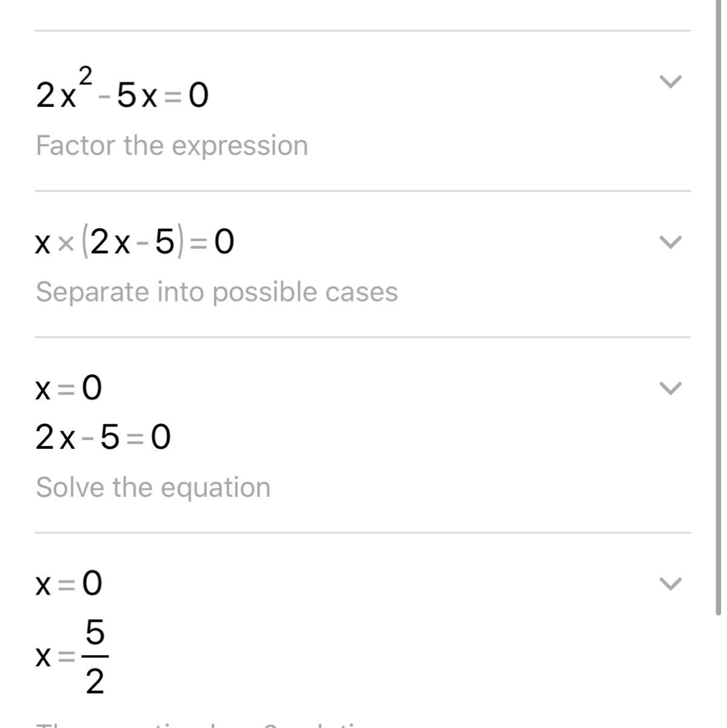Expand the 2x²-5x=0 step chevron
This screenshot has height=728, width=727.
point(670,81)
